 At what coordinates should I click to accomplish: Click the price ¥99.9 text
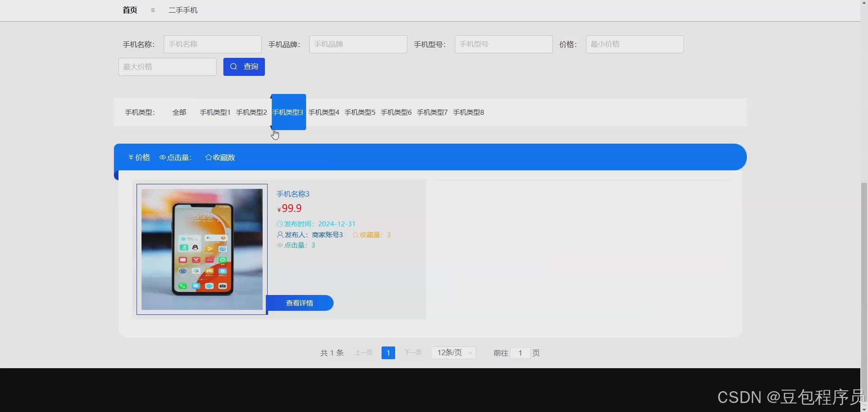pyautogui.click(x=289, y=208)
